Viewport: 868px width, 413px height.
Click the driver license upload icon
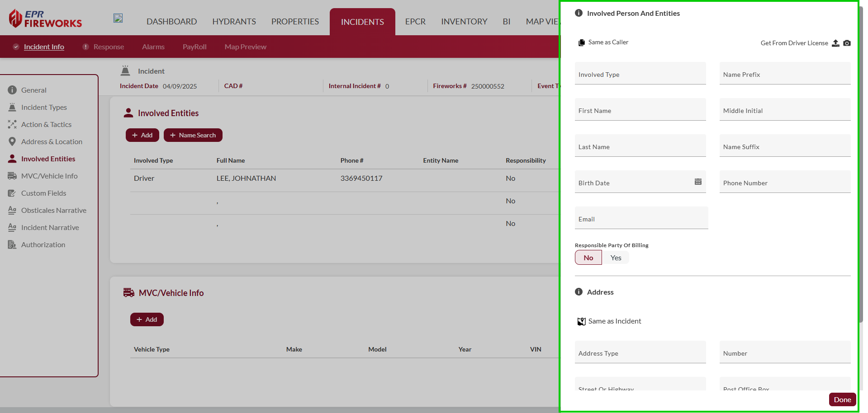click(835, 43)
